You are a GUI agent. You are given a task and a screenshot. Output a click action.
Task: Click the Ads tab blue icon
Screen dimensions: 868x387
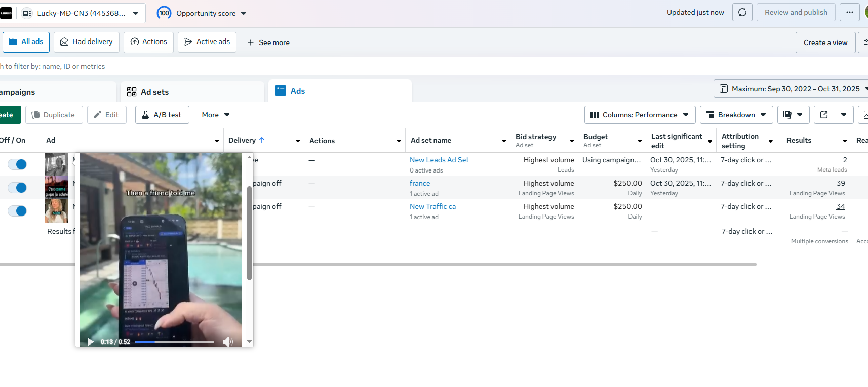point(281,91)
